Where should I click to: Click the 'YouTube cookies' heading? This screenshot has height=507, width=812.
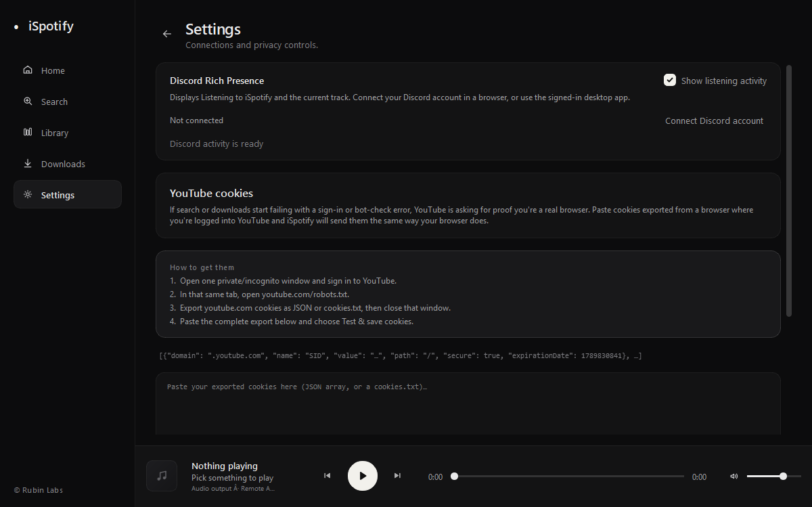coord(211,193)
